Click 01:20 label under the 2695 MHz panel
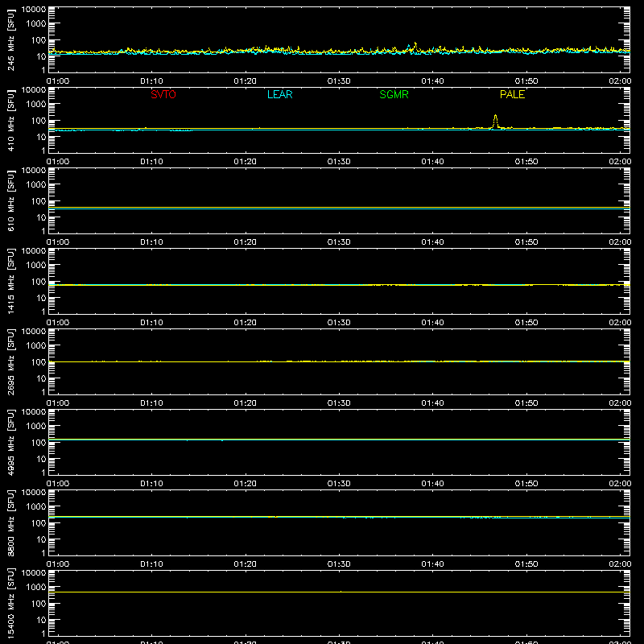Viewport: 644px width, 644px height. pyautogui.click(x=246, y=403)
